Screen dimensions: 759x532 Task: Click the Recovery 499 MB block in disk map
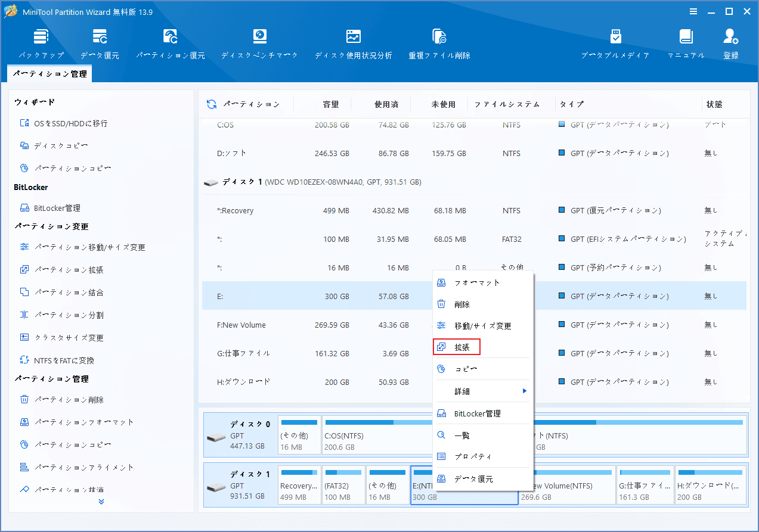point(299,485)
